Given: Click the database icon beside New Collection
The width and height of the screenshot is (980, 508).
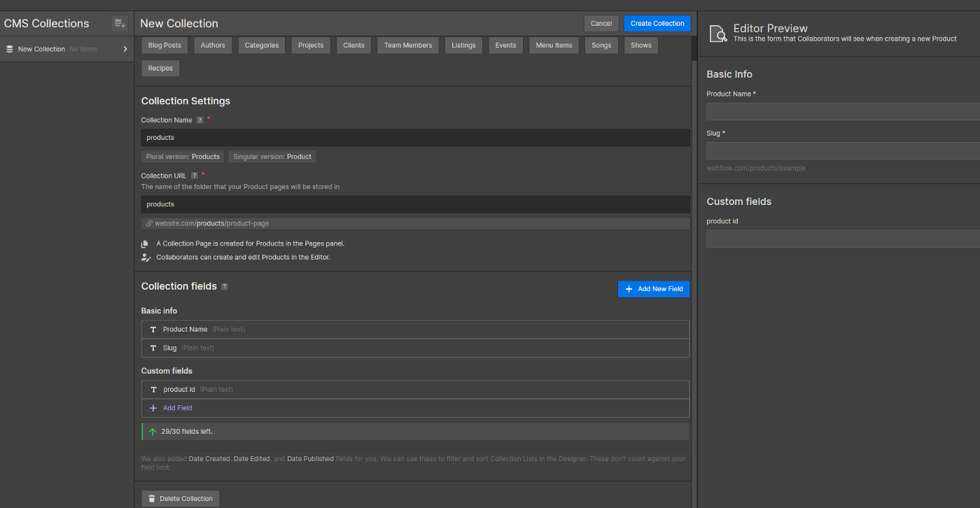Looking at the screenshot, I should [x=9, y=49].
